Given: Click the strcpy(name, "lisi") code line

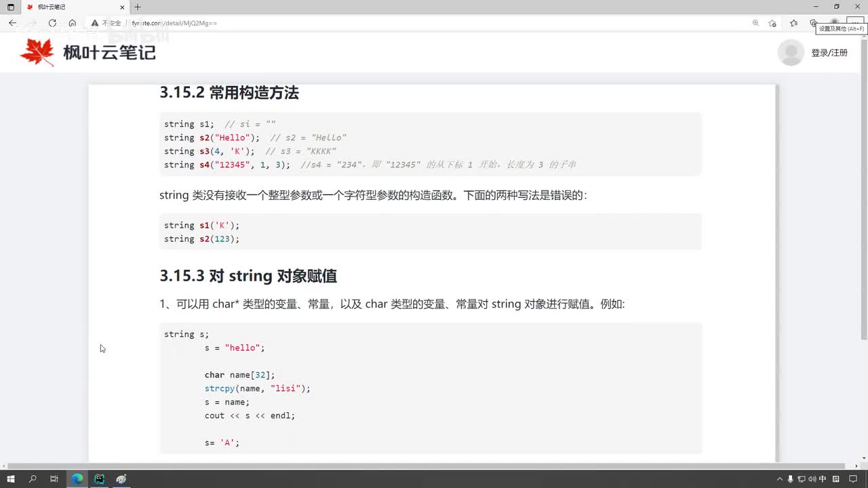Looking at the screenshot, I should [258, 388].
